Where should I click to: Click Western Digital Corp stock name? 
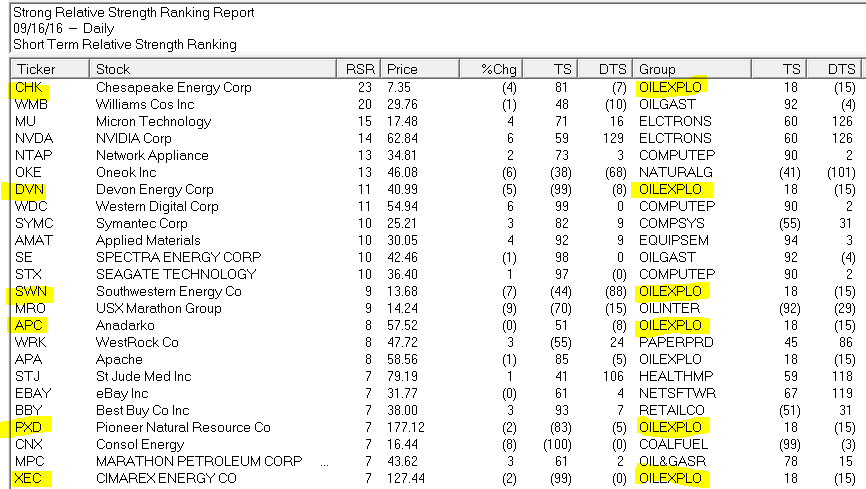[157, 207]
